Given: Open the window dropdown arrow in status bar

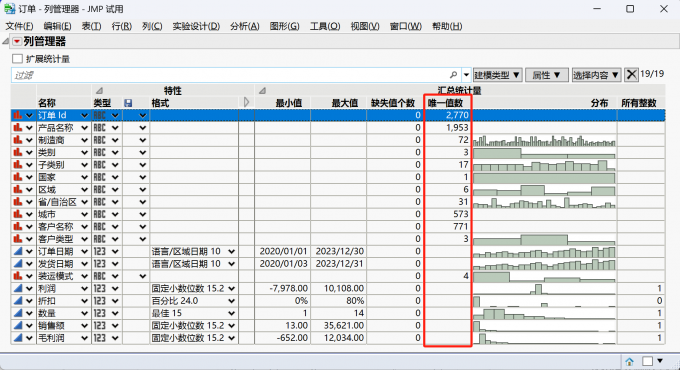Looking at the screenshot, I should click(660, 361).
